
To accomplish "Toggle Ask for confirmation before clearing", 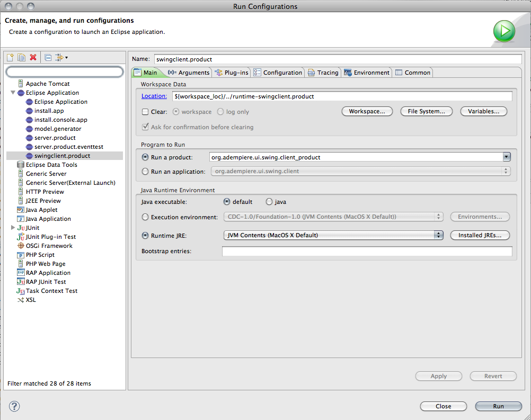I will [x=145, y=127].
